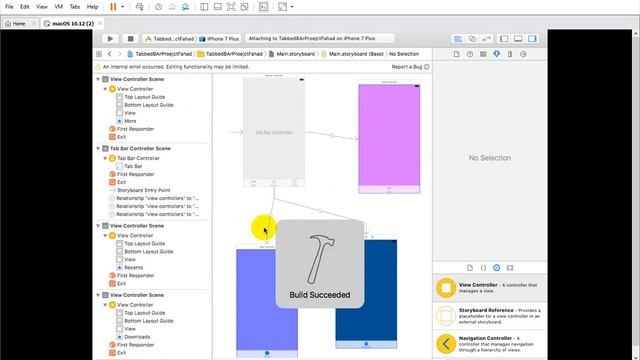
Task: Enter VMware full screen mode icon
Action: [231, 7]
